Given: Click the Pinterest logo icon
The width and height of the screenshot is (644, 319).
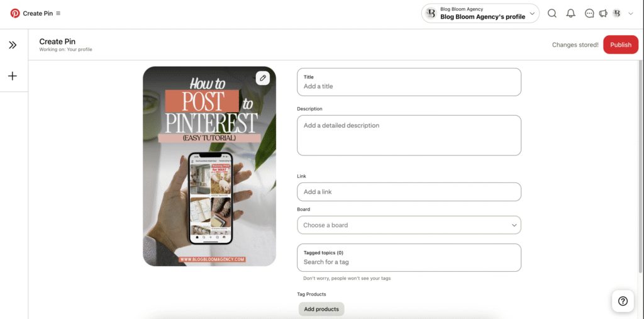Looking at the screenshot, I should click(15, 13).
